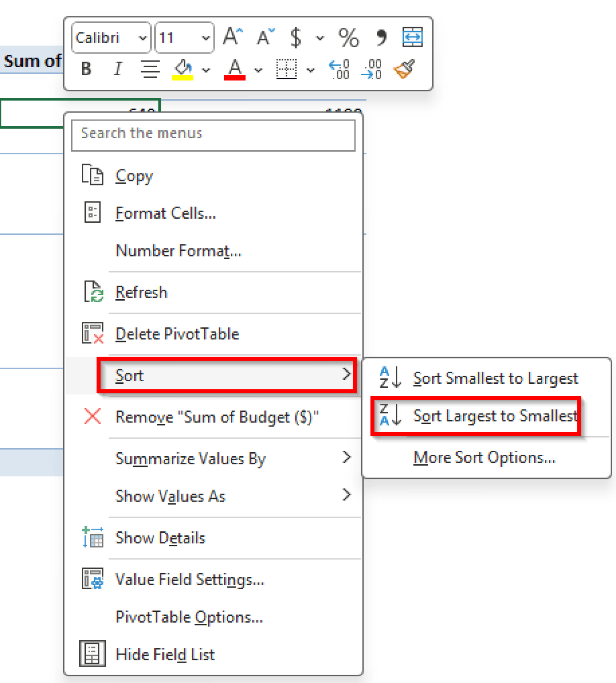Apply the yellow fill color
This screenshot has width=616, height=683.
pos(182,69)
